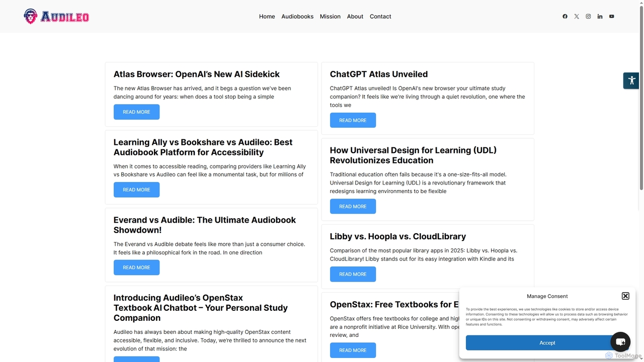Screen dimensions: 644x362
Task: Read more about Atlas Browser article
Action: (136, 112)
